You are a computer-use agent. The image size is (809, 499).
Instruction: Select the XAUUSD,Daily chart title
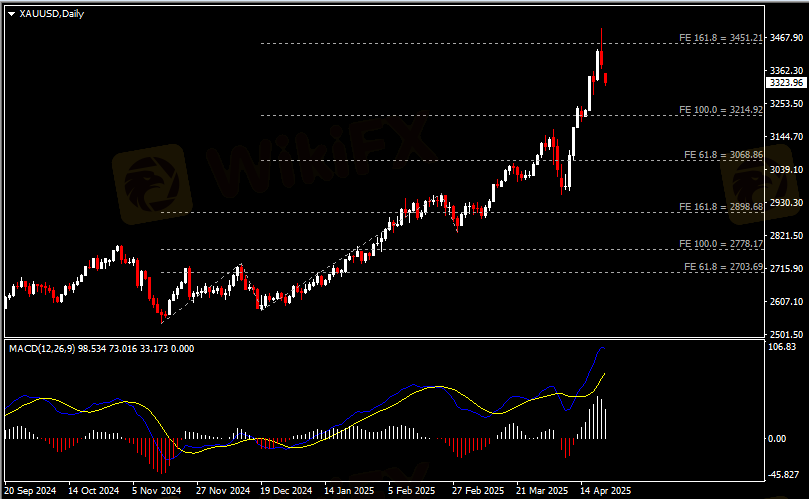coord(52,14)
